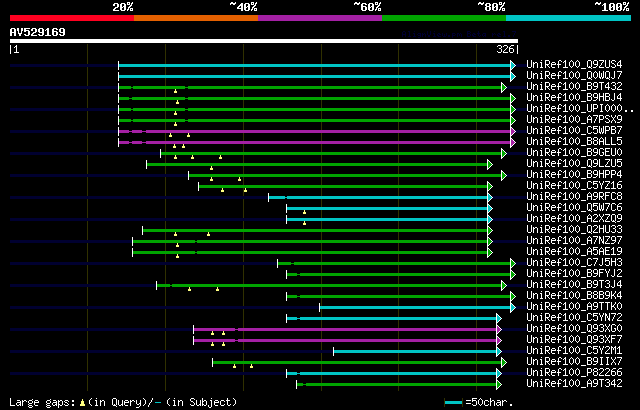
Task: Select the UniRef100_C5YN72 label
Action: pos(574,318)
